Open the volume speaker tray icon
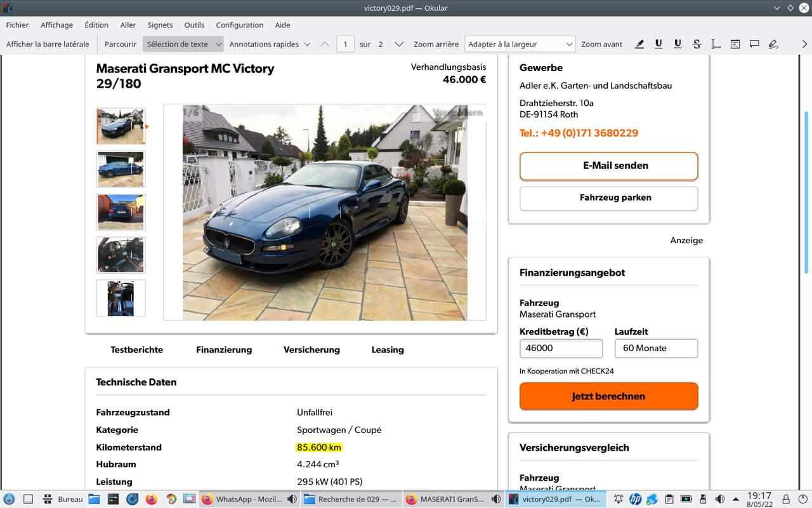 pos(719,499)
